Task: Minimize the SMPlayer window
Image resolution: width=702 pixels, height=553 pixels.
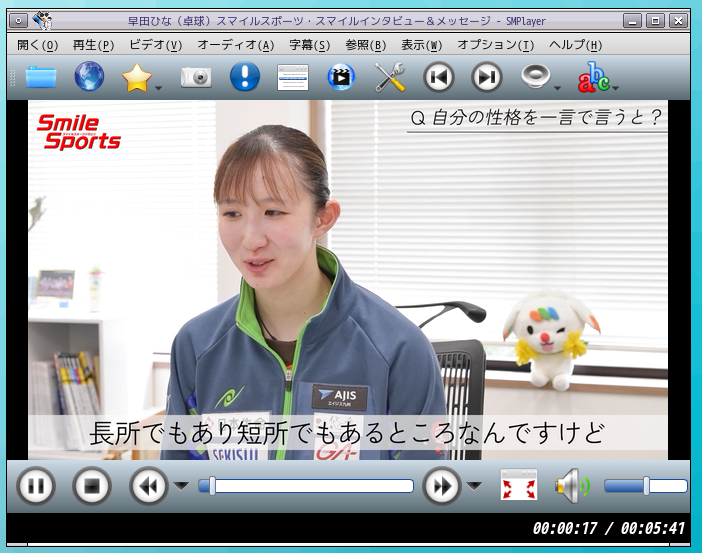Action: (x=632, y=21)
